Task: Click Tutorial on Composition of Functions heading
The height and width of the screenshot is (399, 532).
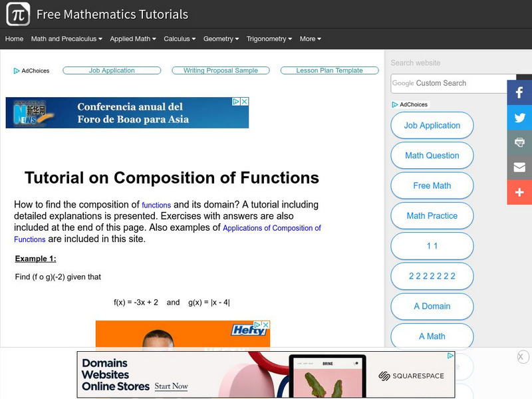Action: point(172,178)
